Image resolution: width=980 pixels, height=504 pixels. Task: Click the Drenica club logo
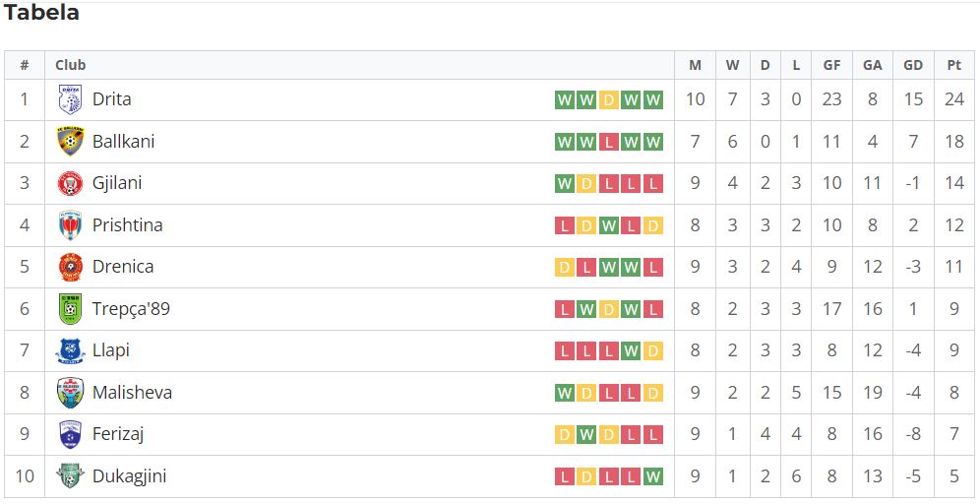point(70,267)
